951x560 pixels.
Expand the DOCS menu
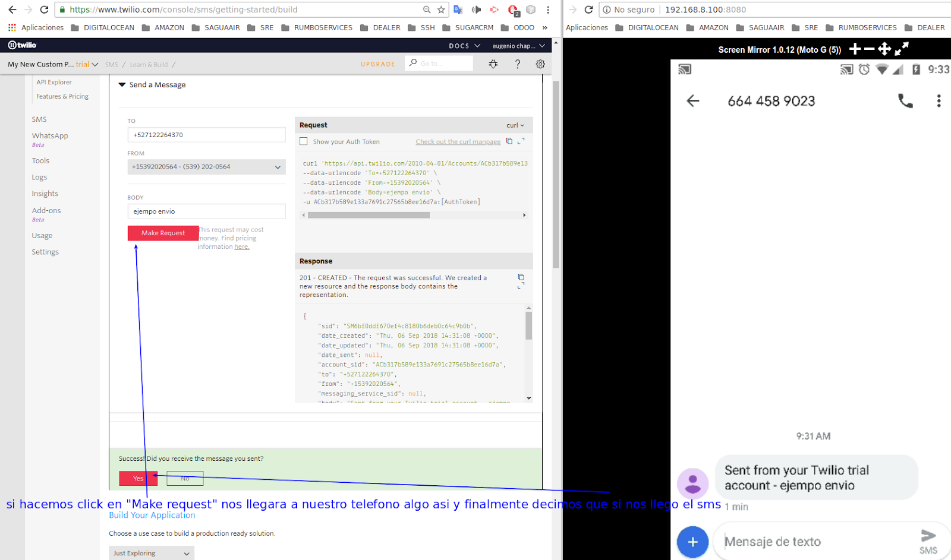[x=464, y=46]
